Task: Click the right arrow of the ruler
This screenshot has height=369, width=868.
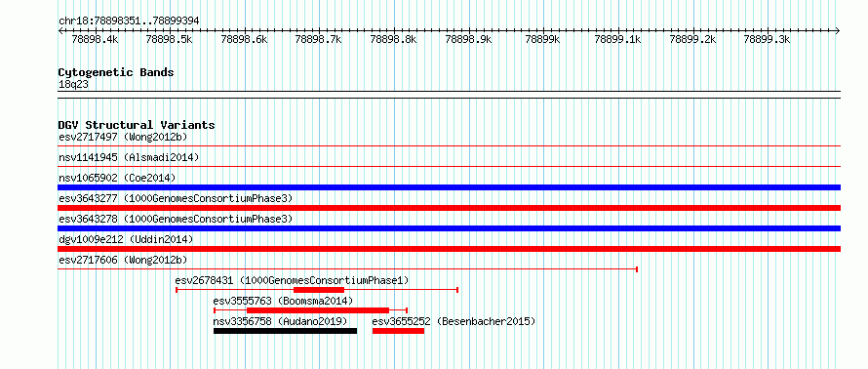Action: 838,30
